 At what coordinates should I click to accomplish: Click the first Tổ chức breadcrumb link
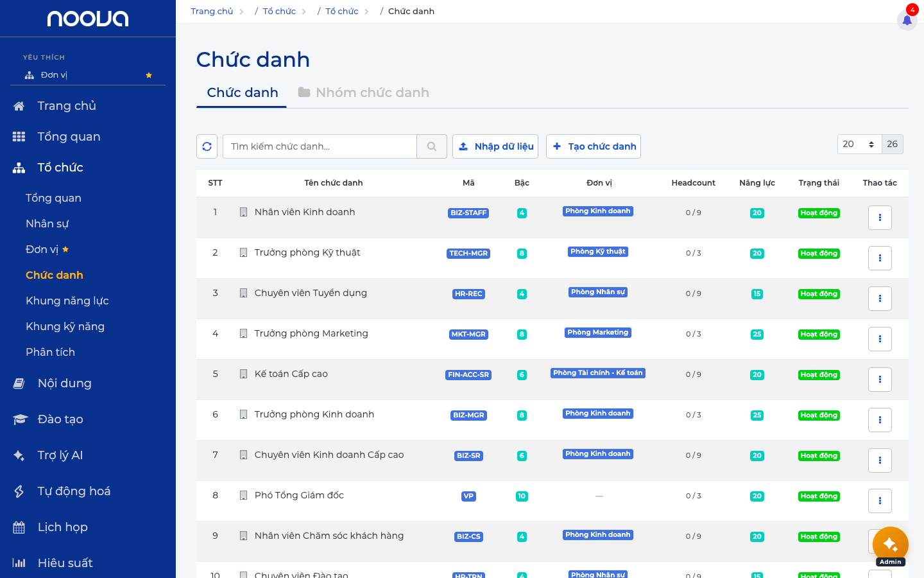(x=279, y=12)
